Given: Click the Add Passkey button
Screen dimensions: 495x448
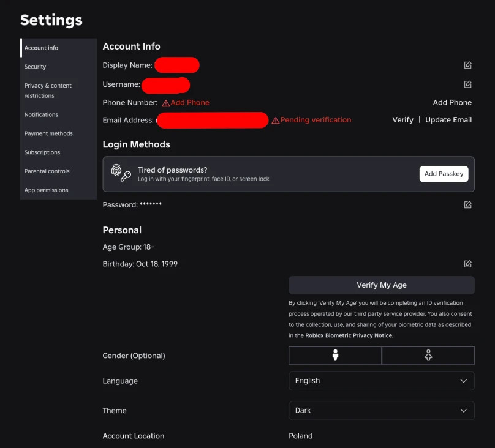Looking at the screenshot, I should tap(444, 174).
